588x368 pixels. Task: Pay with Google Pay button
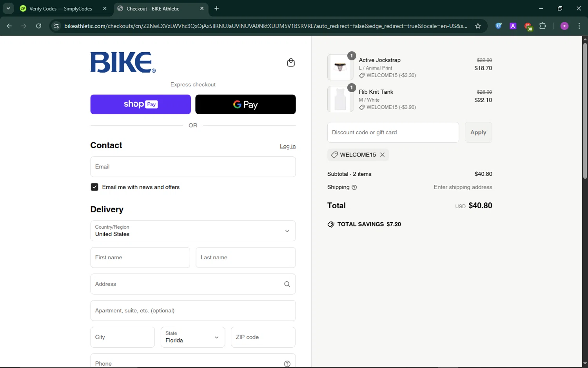pos(245,104)
